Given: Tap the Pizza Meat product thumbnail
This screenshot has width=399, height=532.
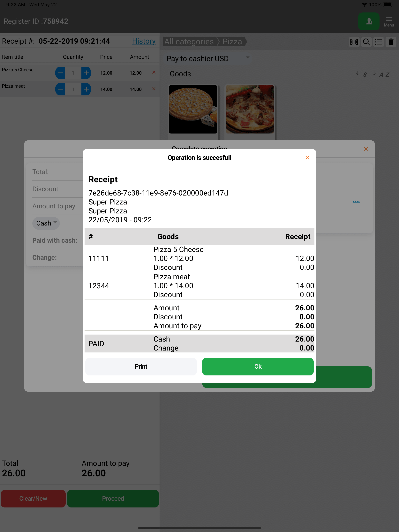Looking at the screenshot, I should (250, 109).
